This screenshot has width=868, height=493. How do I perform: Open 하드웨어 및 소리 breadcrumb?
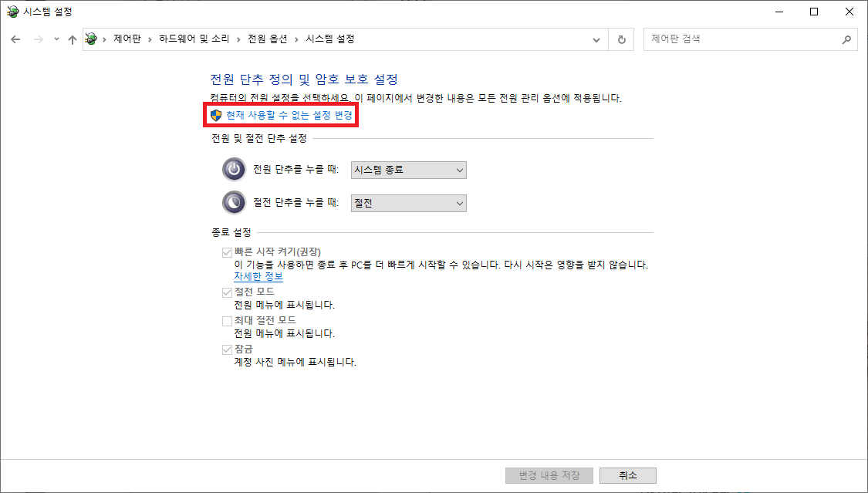coord(194,39)
